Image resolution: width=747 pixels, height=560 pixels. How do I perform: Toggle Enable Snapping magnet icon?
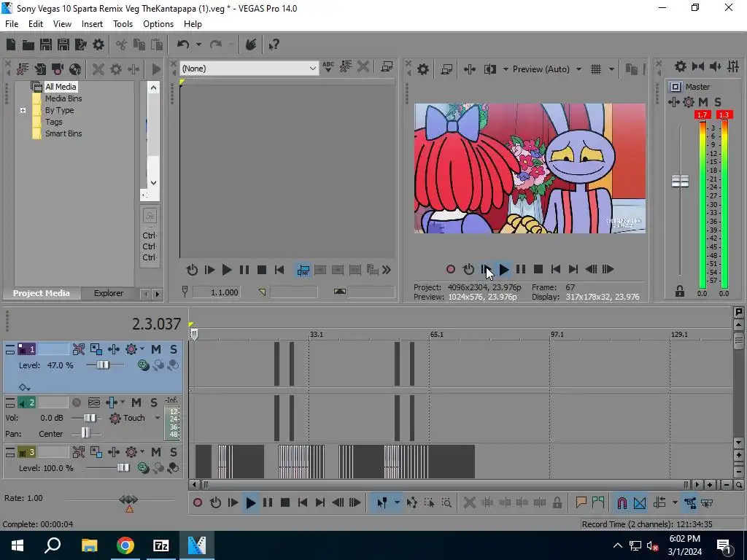(x=622, y=503)
